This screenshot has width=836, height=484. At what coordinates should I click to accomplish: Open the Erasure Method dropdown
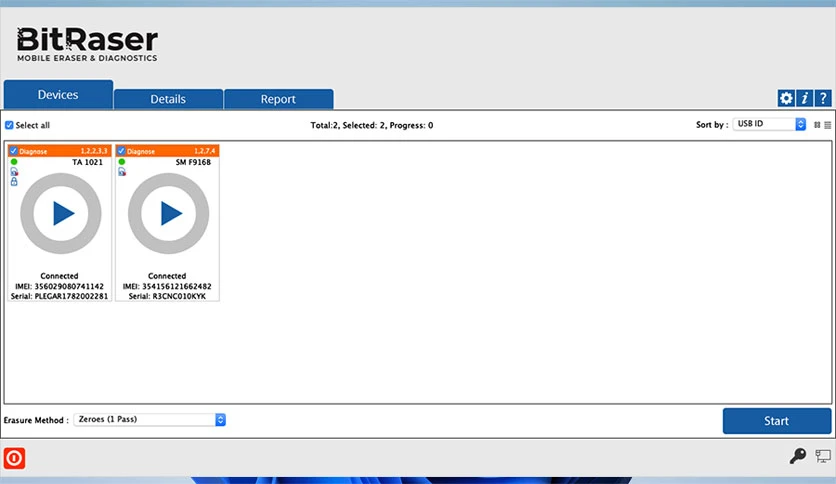pyautogui.click(x=149, y=420)
